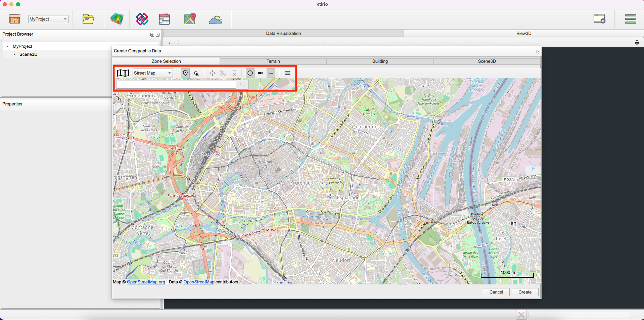Image resolution: width=644 pixels, height=320 pixels.
Task: Open a project using the folder icon
Action: pyautogui.click(x=88, y=19)
